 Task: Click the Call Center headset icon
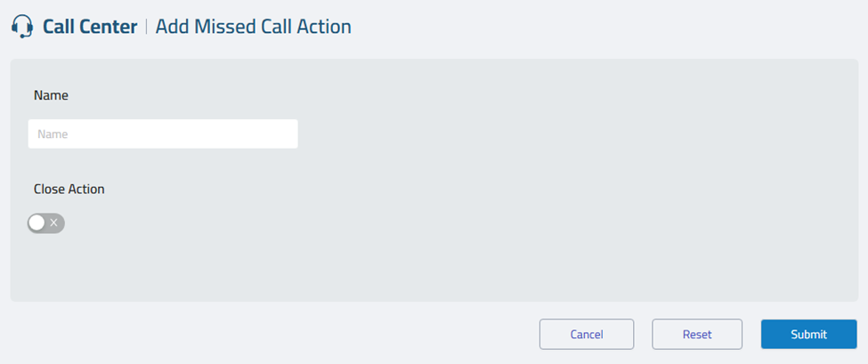click(x=23, y=27)
